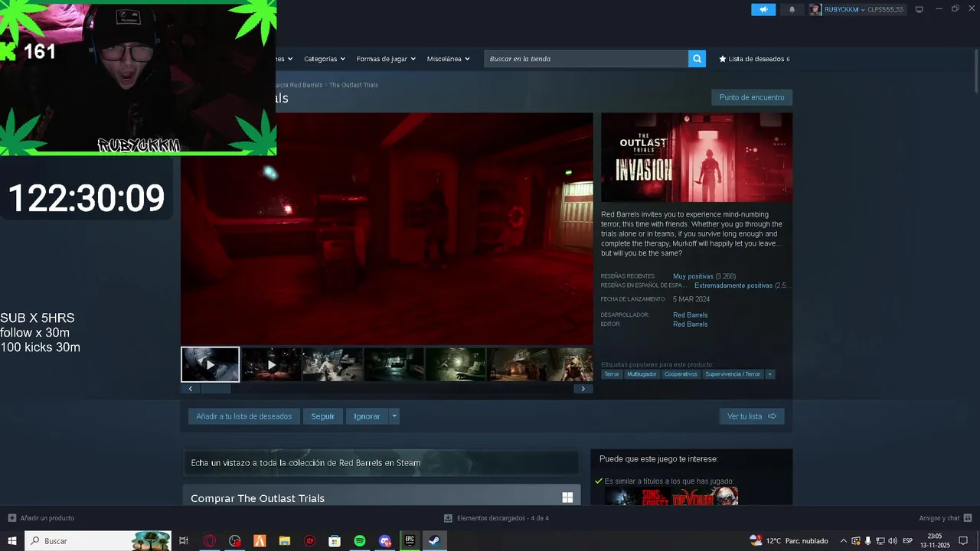
Task: Open the arrow dropdown beside Ignorar
Action: [x=394, y=416]
